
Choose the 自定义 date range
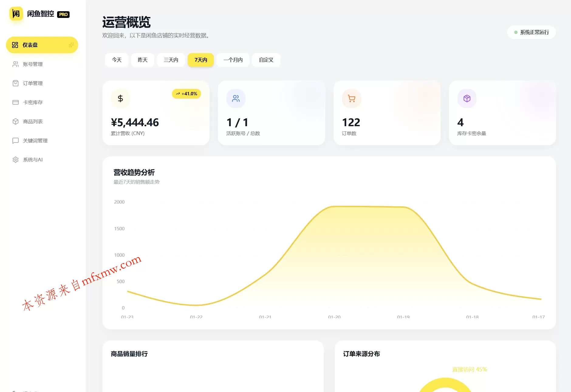[x=266, y=60]
